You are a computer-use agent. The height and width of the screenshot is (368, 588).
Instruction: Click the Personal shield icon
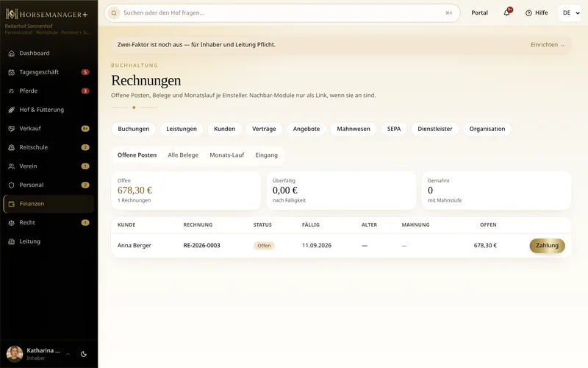pyautogui.click(x=12, y=185)
